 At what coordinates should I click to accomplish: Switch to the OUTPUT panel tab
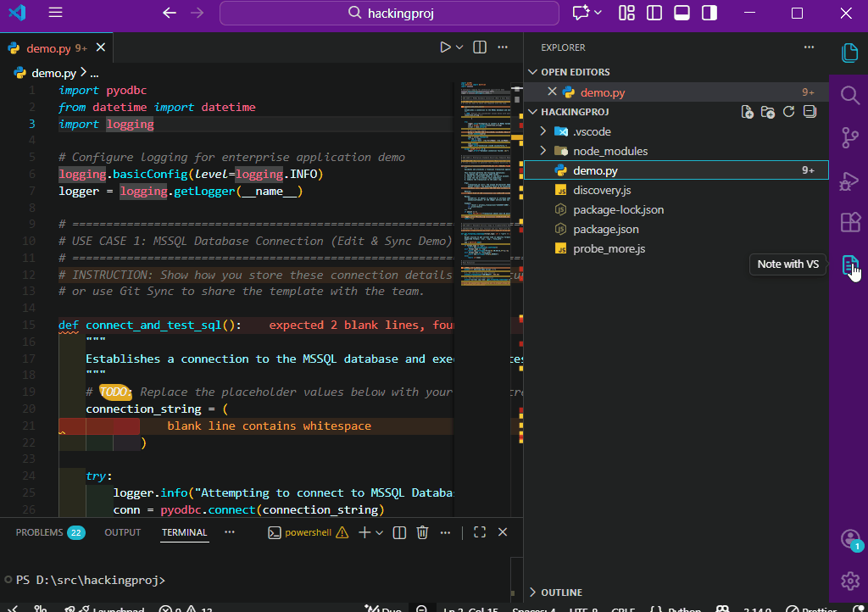coord(123,532)
